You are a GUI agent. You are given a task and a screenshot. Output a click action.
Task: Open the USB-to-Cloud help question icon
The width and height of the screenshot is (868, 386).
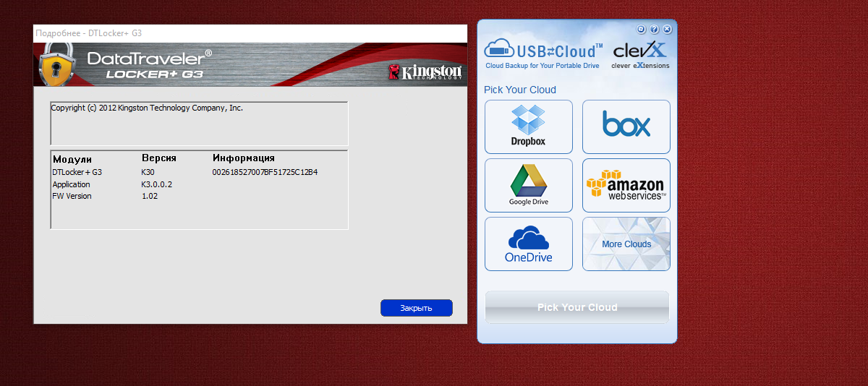click(654, 30)
